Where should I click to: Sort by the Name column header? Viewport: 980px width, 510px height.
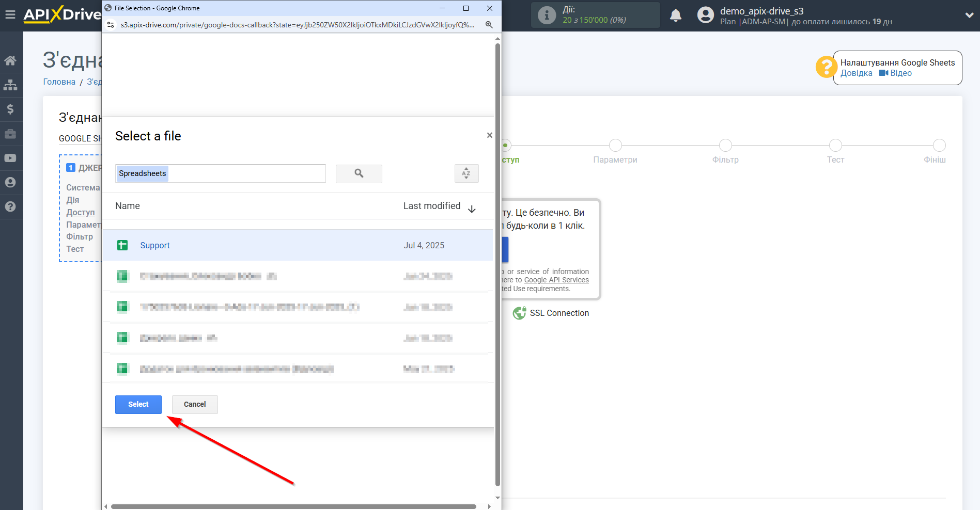[x=128, y=206]
